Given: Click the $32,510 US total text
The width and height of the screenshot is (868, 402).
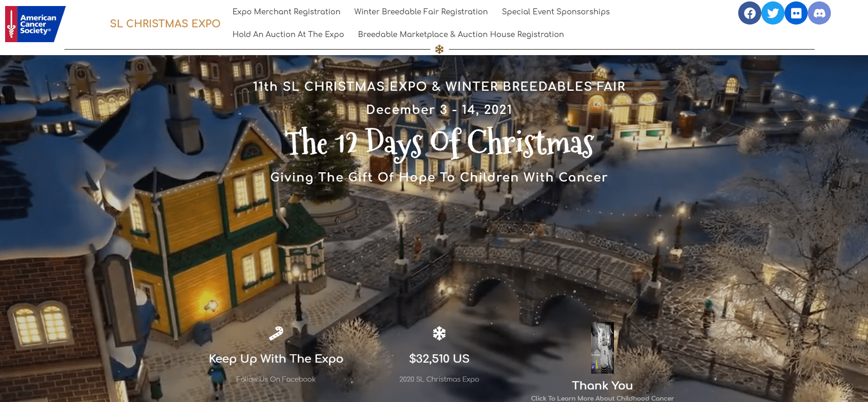Looking at the screenshot, I should point(439,358).
